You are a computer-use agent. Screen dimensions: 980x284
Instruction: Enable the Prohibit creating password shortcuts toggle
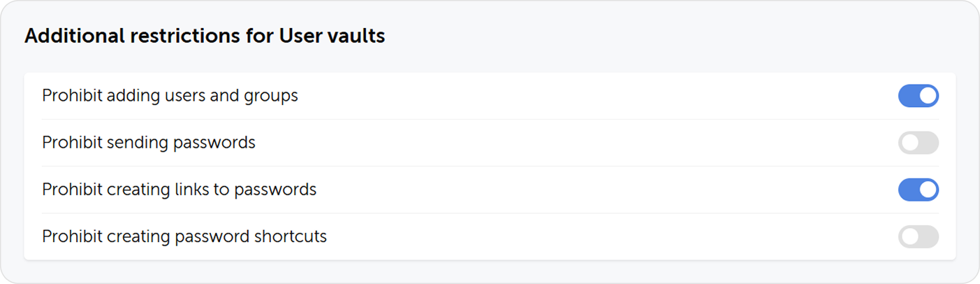[918, 236]
